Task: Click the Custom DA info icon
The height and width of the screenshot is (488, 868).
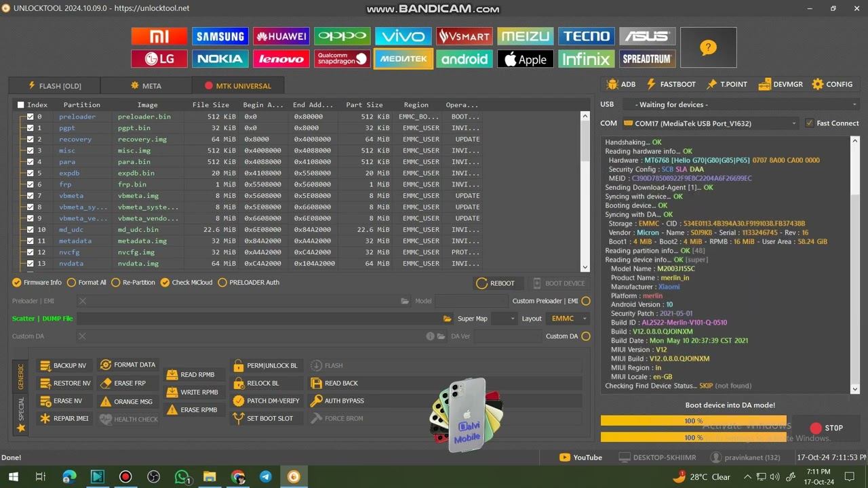Action: 430,336
